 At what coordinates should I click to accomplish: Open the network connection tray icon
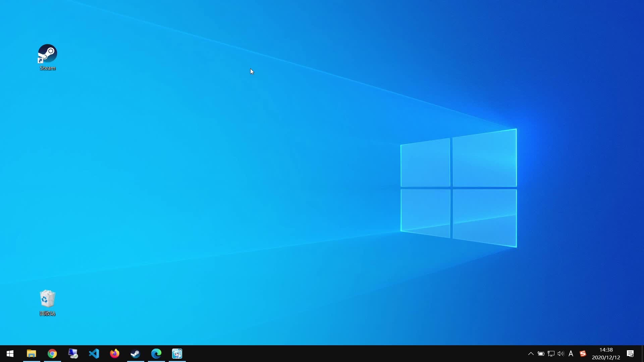click(551, 354)
